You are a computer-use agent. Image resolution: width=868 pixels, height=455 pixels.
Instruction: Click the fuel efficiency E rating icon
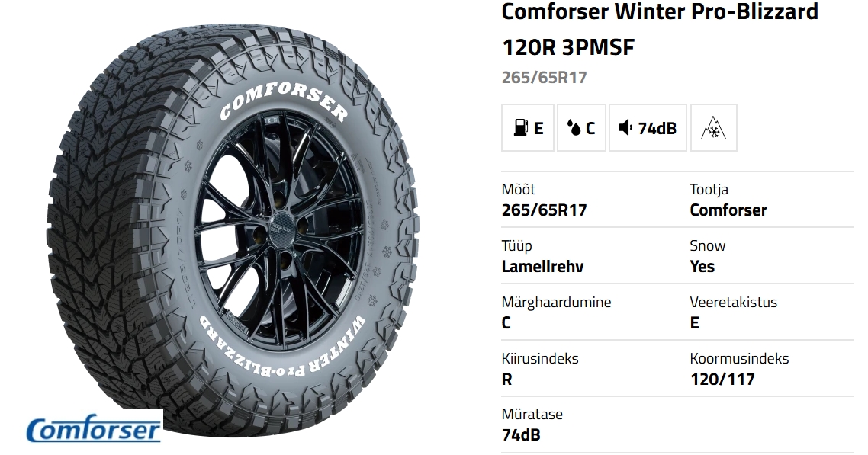[x=528, y=128]
